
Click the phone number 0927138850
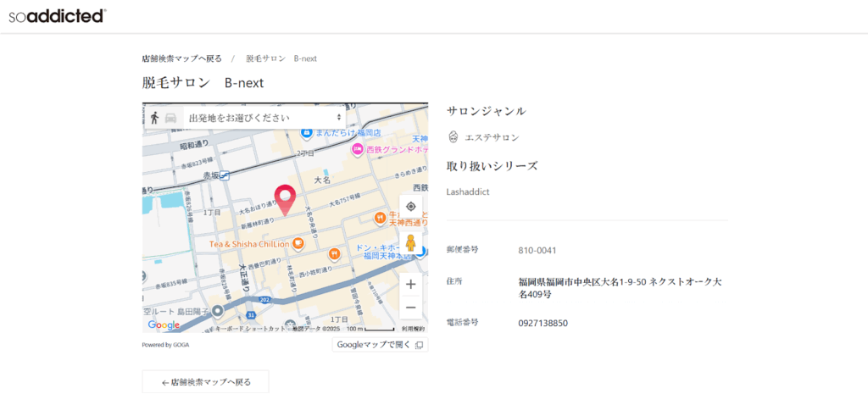542,323
